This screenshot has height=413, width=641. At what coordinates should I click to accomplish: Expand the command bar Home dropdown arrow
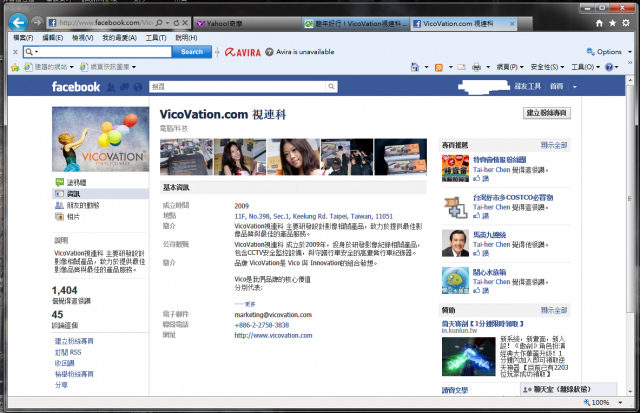[x=426, y=67]
